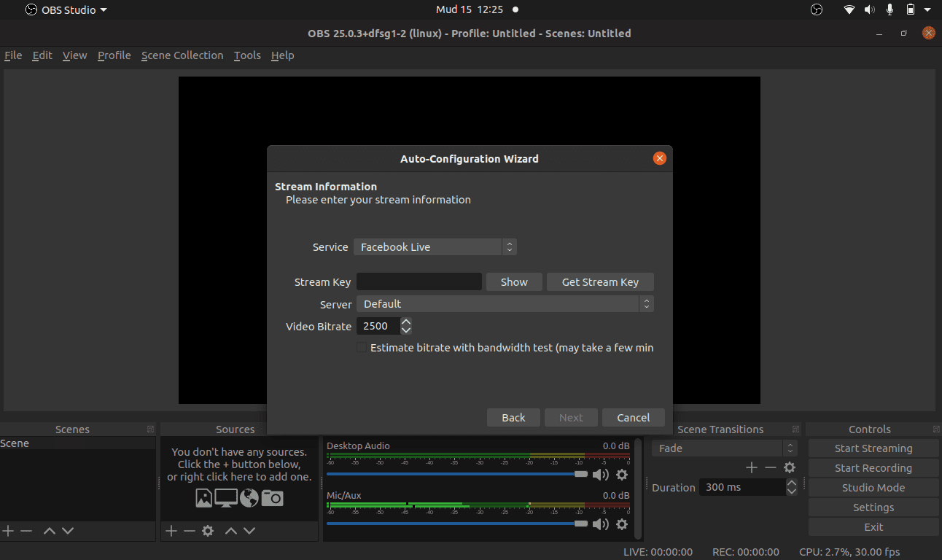Adjust the Duration stepper arrows
Image resolution: width=942 pixels, height=560 pixels.
792,487
